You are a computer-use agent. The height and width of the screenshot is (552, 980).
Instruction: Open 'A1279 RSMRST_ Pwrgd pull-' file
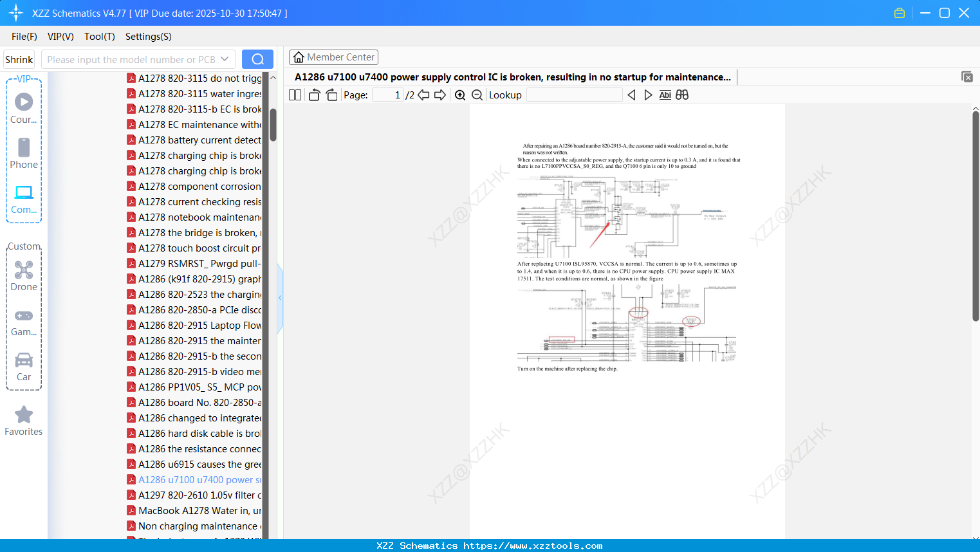(x=194, y=263)
